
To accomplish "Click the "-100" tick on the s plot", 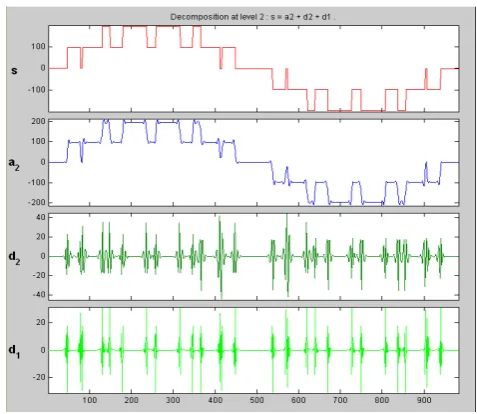I will (37, 90).
